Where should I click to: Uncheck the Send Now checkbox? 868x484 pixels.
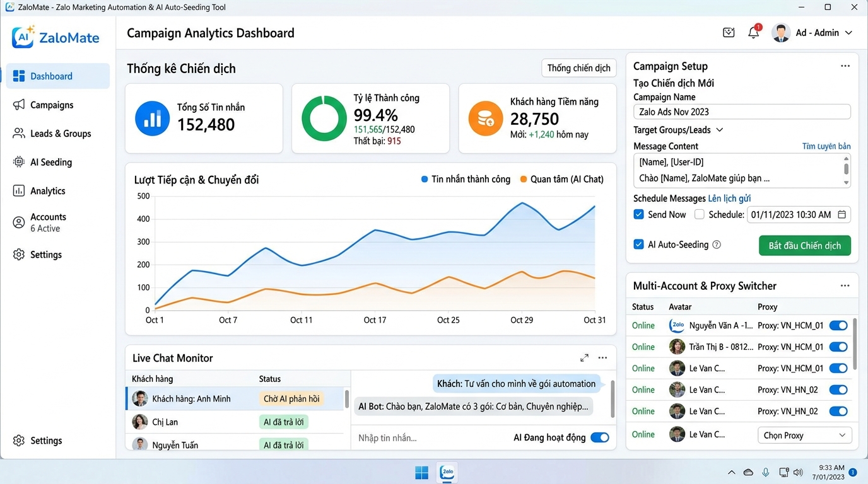point(638,214)
